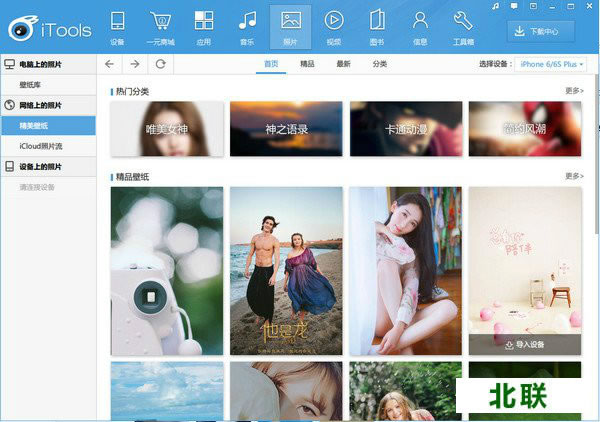
Task: Click 导入设备 on the pink wallpaper
Action: tap(524, 344)
